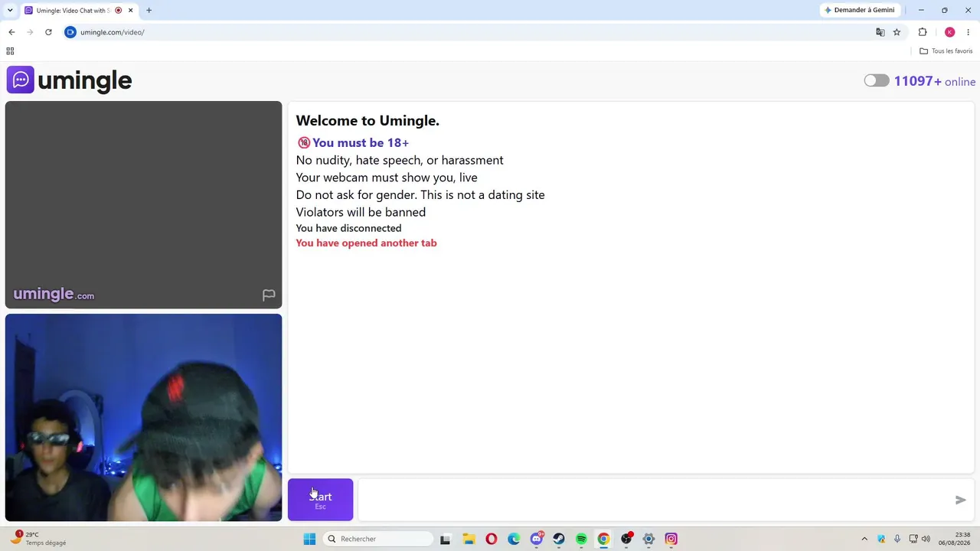Open the Chrome apps grid shortcut
The height and width of the screenshot is (551, 980).
(10, 51)
